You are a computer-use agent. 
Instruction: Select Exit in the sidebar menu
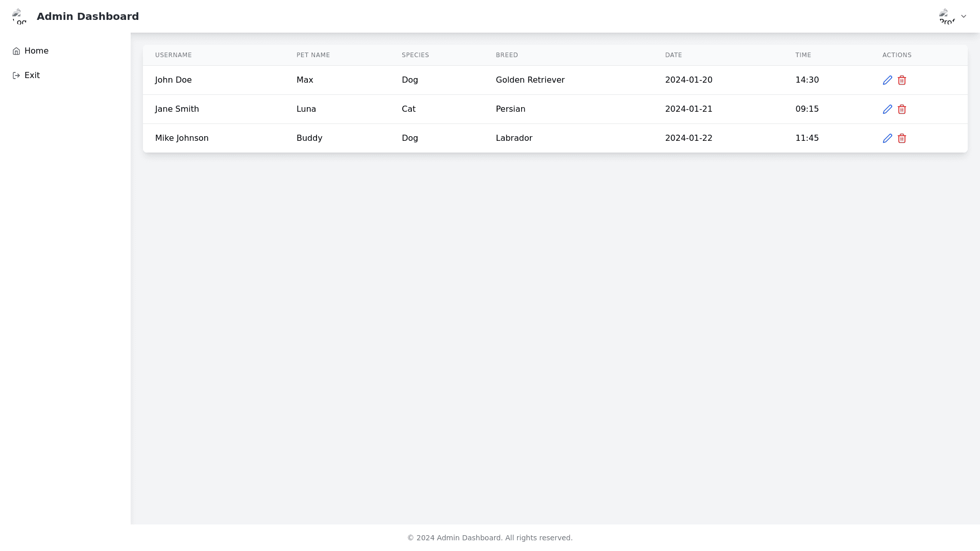point(32,76)
